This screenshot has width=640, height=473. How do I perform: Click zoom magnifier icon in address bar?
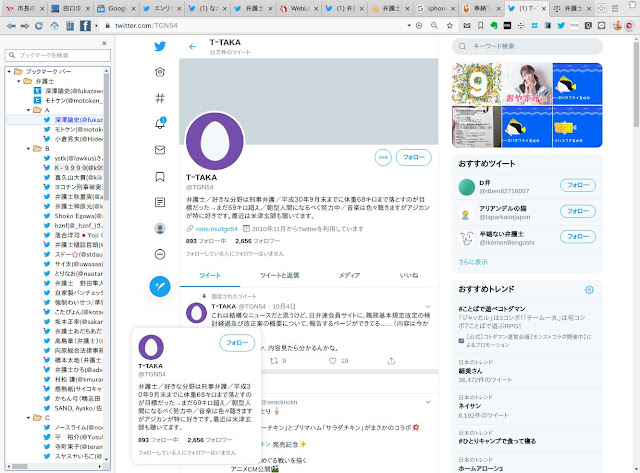click(x=434, y=26)
